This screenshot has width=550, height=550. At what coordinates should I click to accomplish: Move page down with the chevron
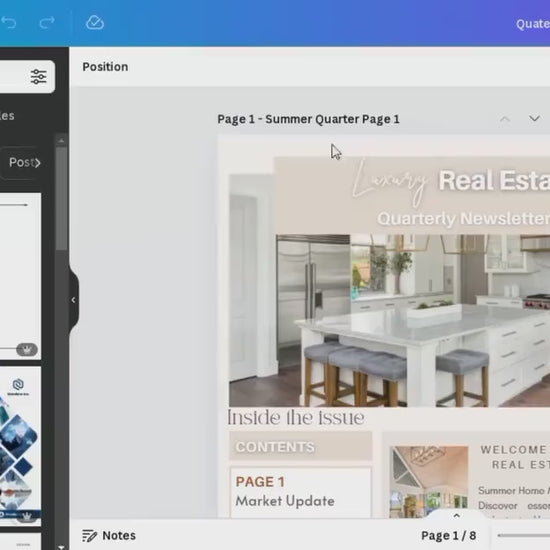pos(534,119)
